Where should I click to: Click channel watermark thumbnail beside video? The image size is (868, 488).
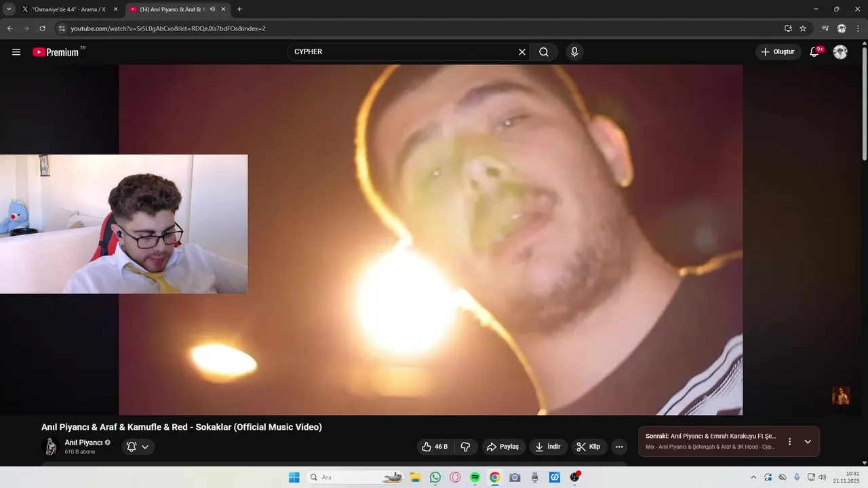click(841, 396)
